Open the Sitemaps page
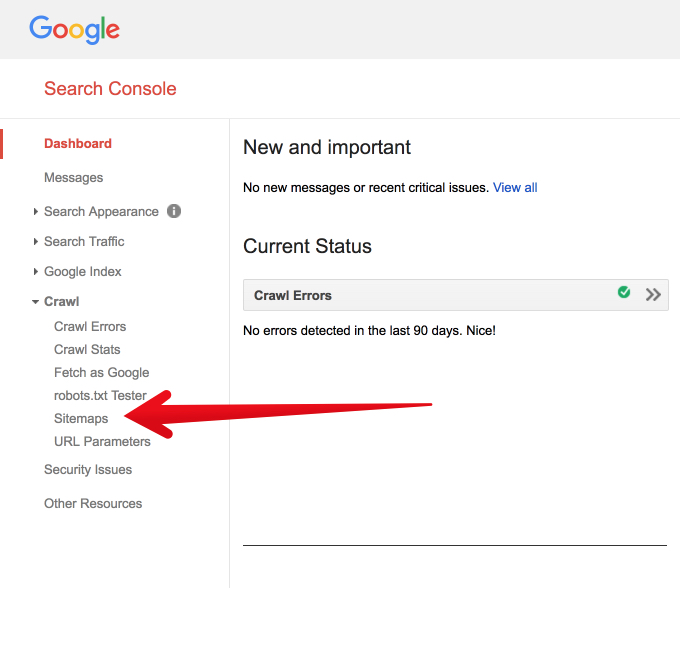Viewport: 680px width, 658px height. coord(81,419)
